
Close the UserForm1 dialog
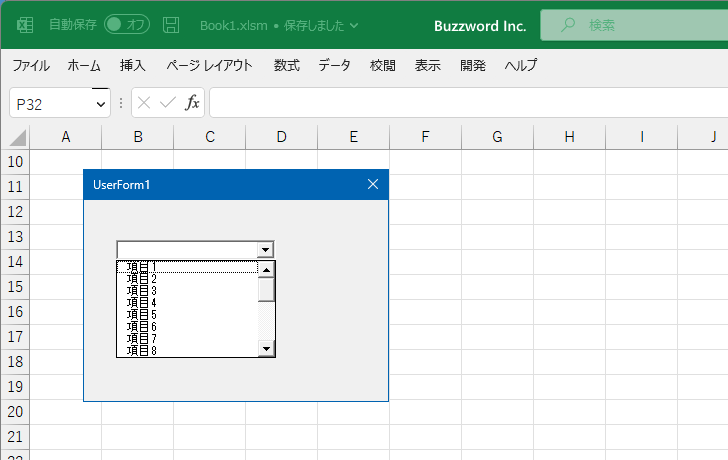click(373, 184)
